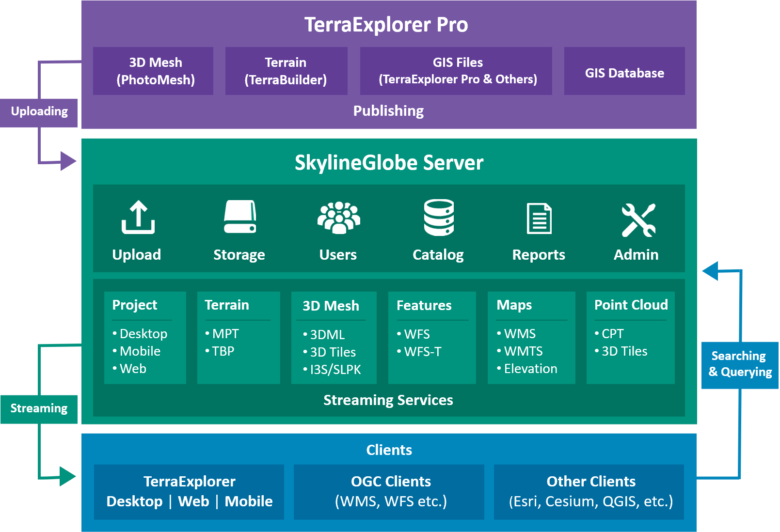Image resolution: width=780 pixels, height=532 pixels.
Task: Select the Terrain (TerraBuilder) box
Action: (286, 71)
